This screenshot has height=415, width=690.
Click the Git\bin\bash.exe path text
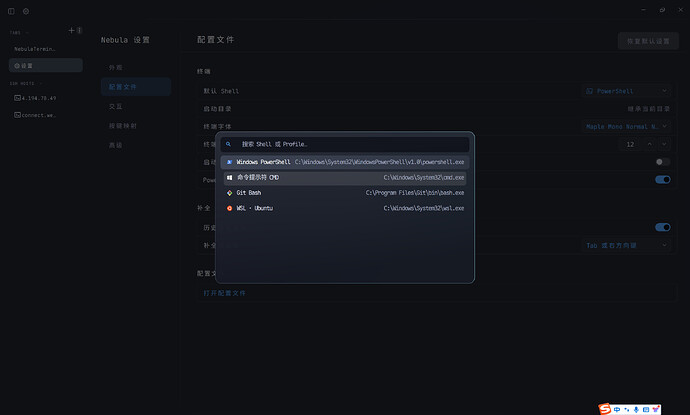pyautogui.click(x=415, y=193)
